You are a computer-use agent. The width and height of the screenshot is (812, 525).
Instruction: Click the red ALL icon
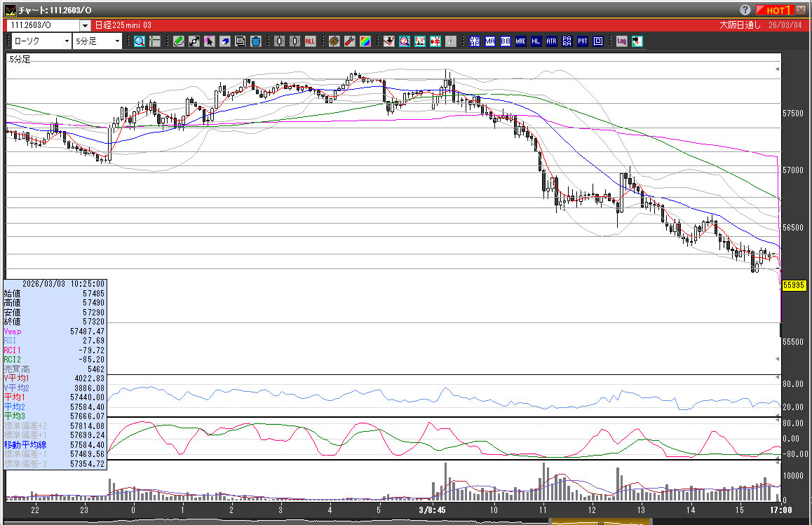point(310,41)
